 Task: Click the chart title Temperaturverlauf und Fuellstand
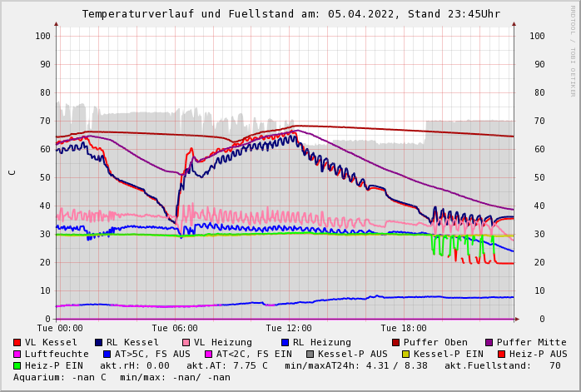290,14
